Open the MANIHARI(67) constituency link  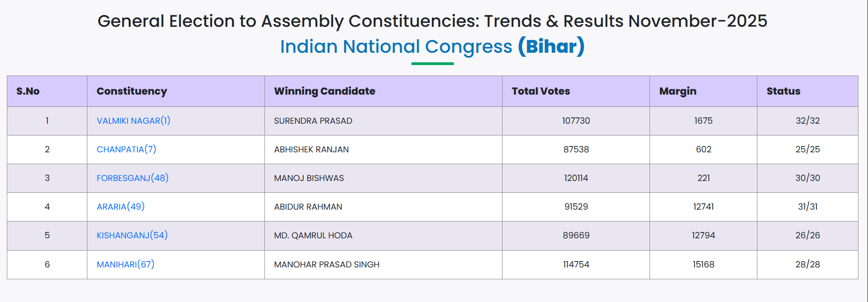(125, 265)
